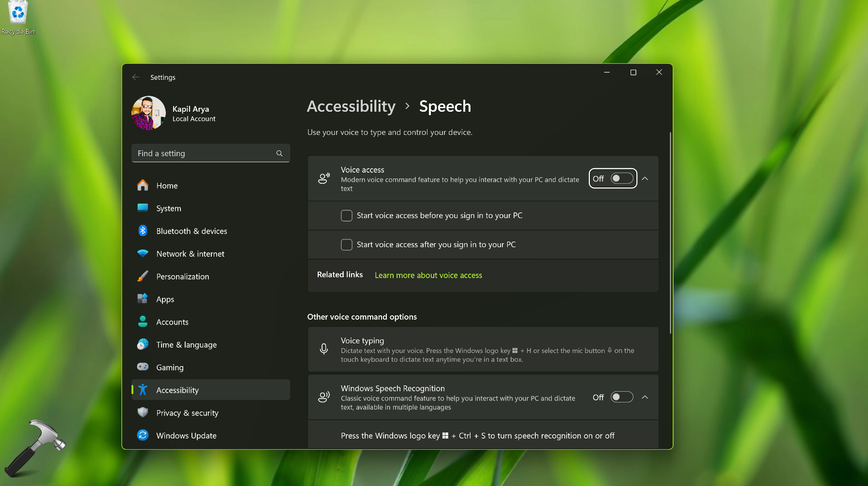This screenshot has width=868, height=486.
Task: Click the Bluetooth & devices icon
Action: coord(143,231)
